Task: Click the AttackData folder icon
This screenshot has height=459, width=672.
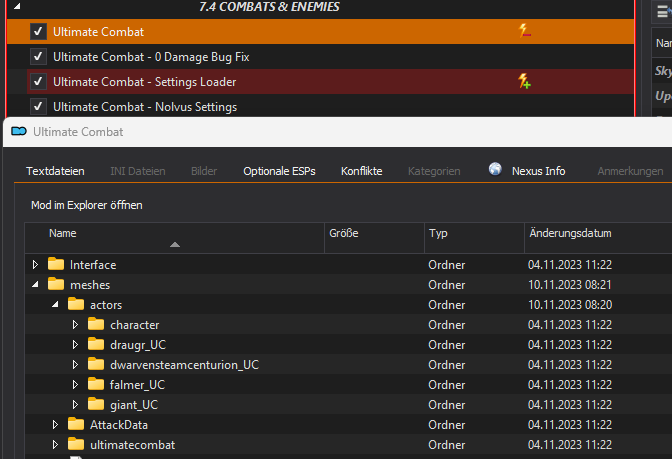Action: (76, 424)
